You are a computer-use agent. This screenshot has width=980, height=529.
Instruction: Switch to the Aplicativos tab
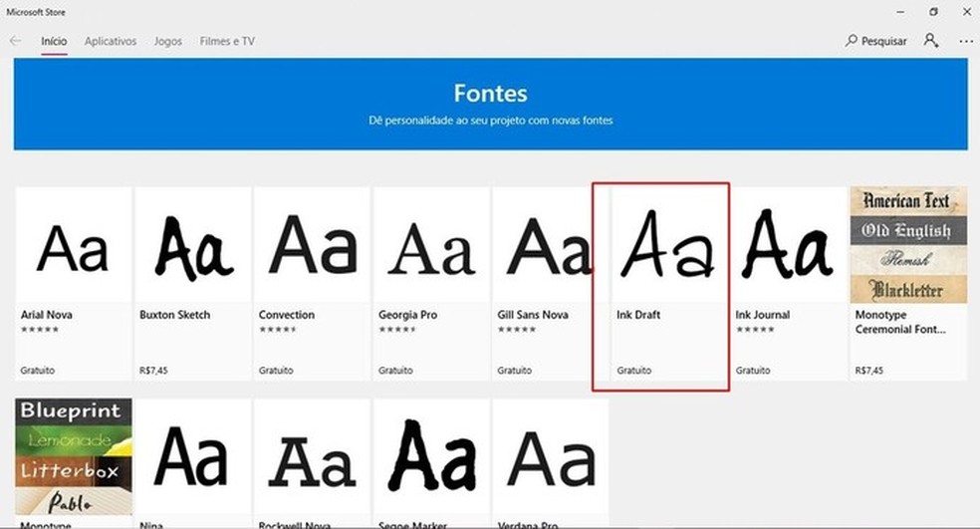tap(110, 41)
